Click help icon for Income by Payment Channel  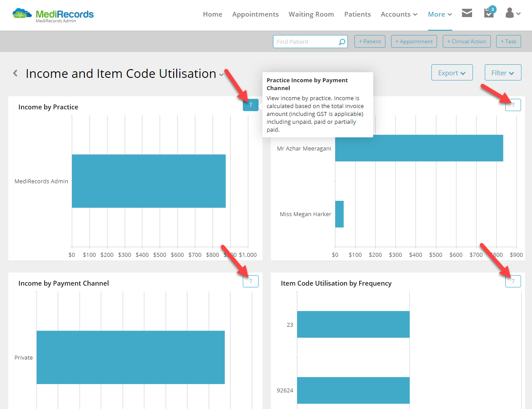251,281
